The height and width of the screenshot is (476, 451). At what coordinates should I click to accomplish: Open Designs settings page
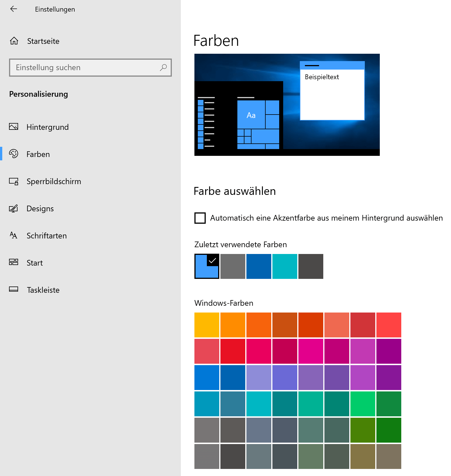(90, 208)
